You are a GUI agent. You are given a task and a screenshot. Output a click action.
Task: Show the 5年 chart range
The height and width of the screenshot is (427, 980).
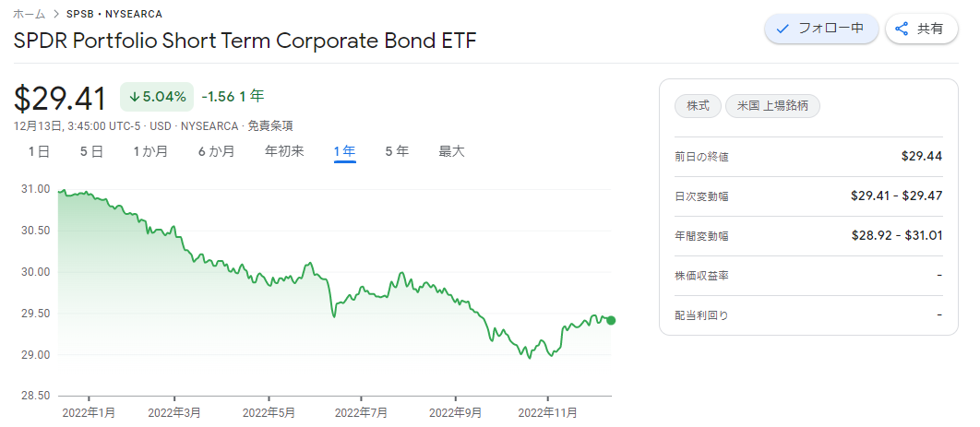[x=397, y=151]
